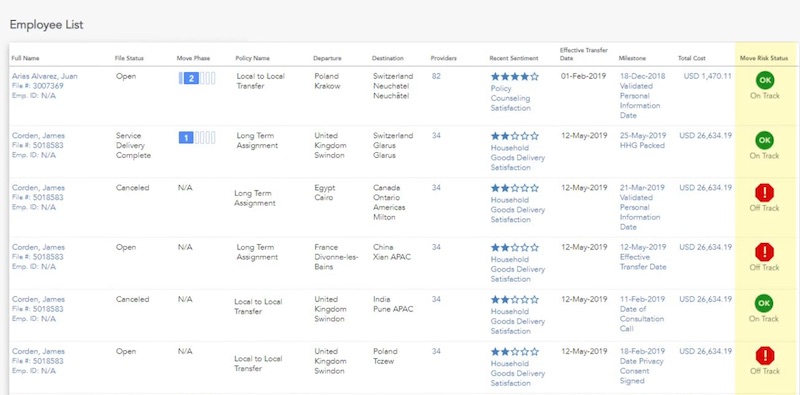800x395 pixels.
Task: Click two-star rating in Egypt Cairo row
Action: point(514,188)
